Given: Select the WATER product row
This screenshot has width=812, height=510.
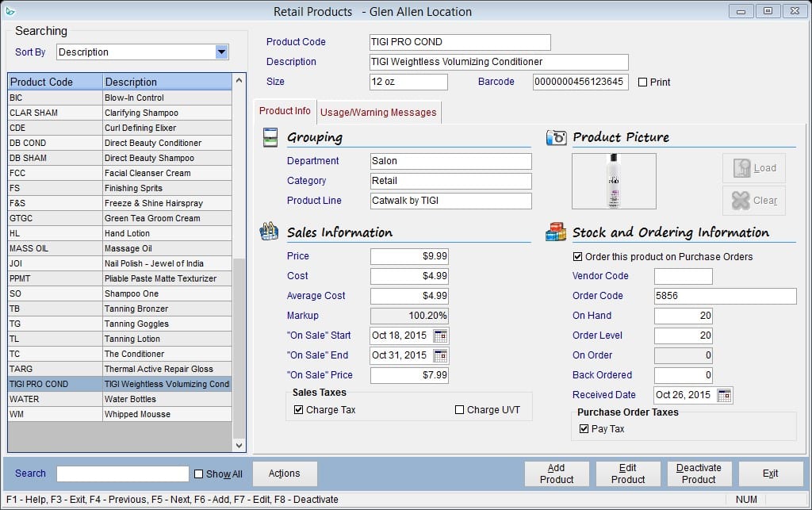Looking at the screenshot, I should click(119, 399).
